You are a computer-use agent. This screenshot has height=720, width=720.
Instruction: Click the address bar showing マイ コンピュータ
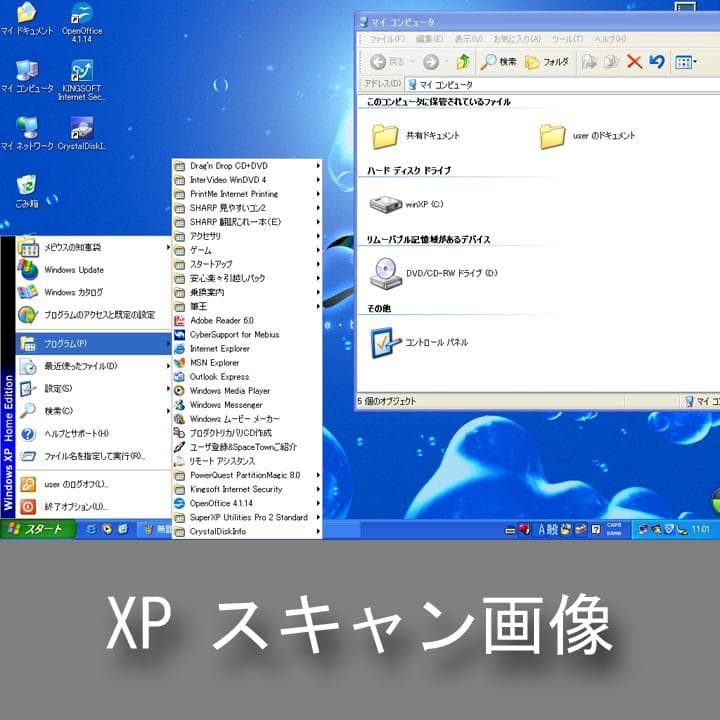562,84
